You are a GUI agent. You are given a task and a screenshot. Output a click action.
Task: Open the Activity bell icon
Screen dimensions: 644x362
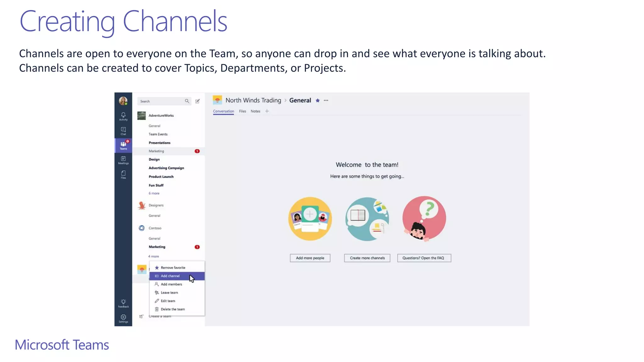(123, 116)
